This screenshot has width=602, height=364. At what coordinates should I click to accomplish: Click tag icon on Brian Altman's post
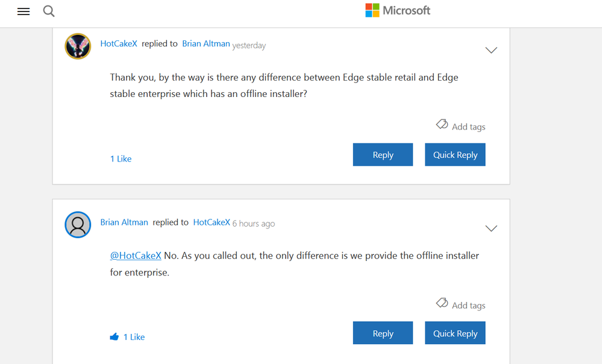pos(442,303)
